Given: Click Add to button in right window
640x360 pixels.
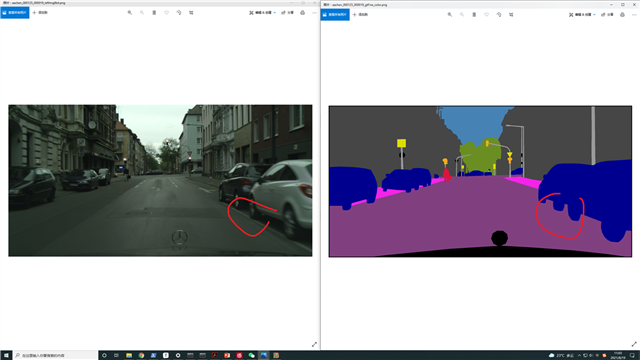Looking at the screenshot, I should [360, 15].
